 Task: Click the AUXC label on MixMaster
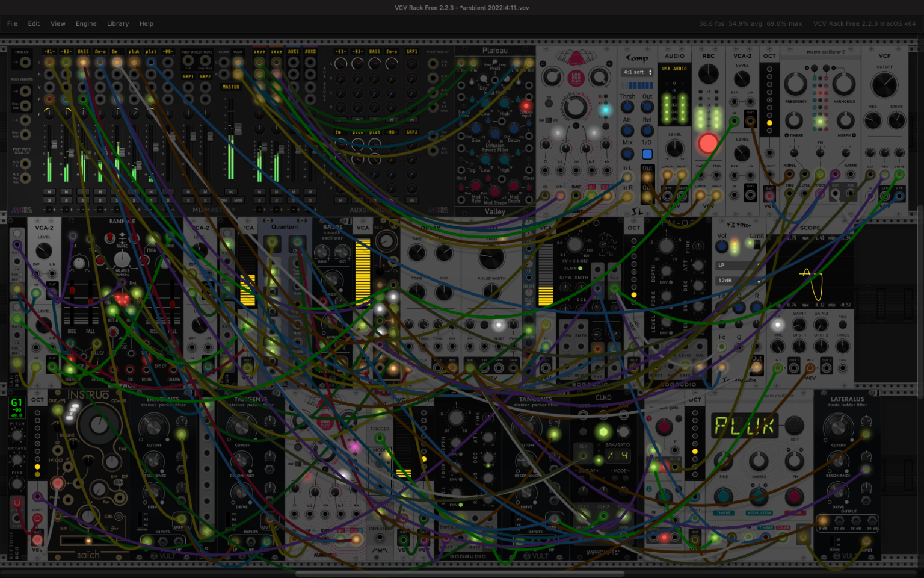coord(293,52)
